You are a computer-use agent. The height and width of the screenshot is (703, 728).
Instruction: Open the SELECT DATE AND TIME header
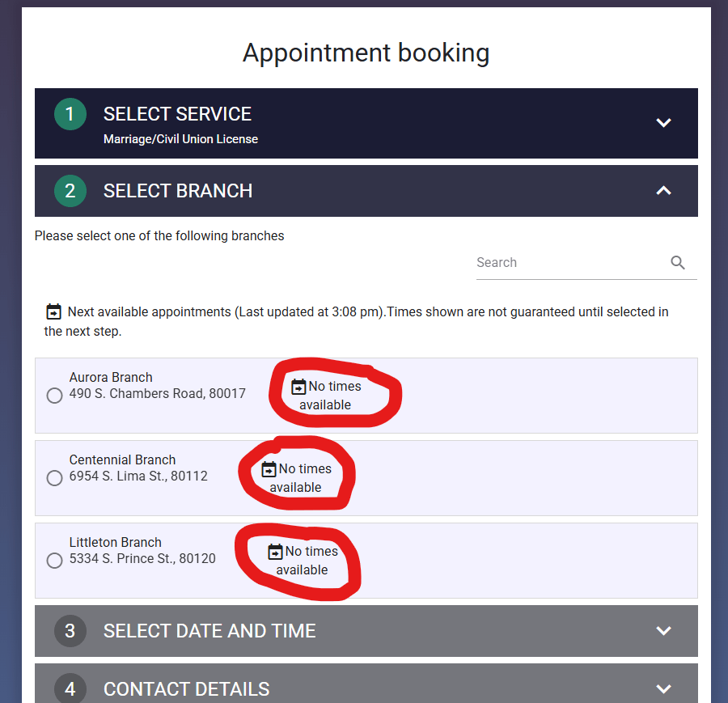(x=210, y=631)
